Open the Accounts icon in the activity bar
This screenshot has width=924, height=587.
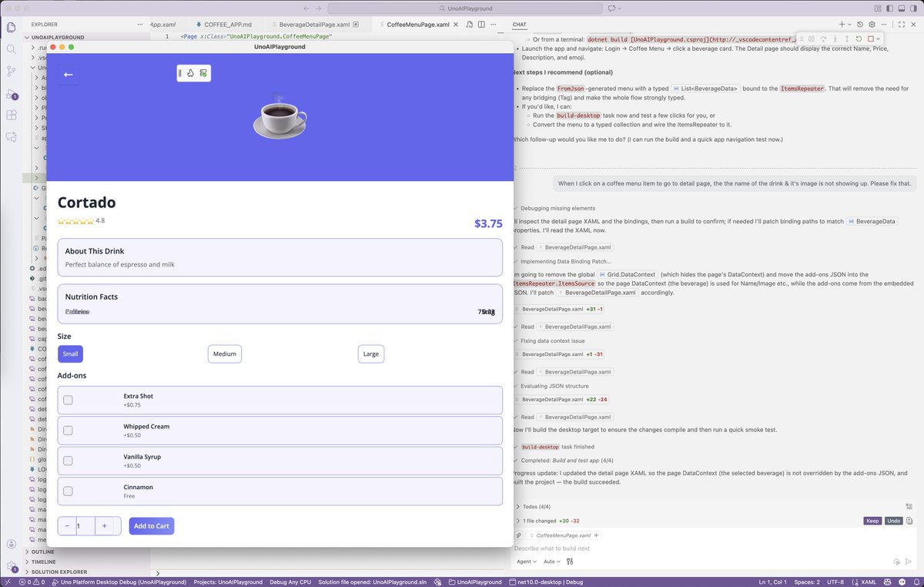point(12,545)
